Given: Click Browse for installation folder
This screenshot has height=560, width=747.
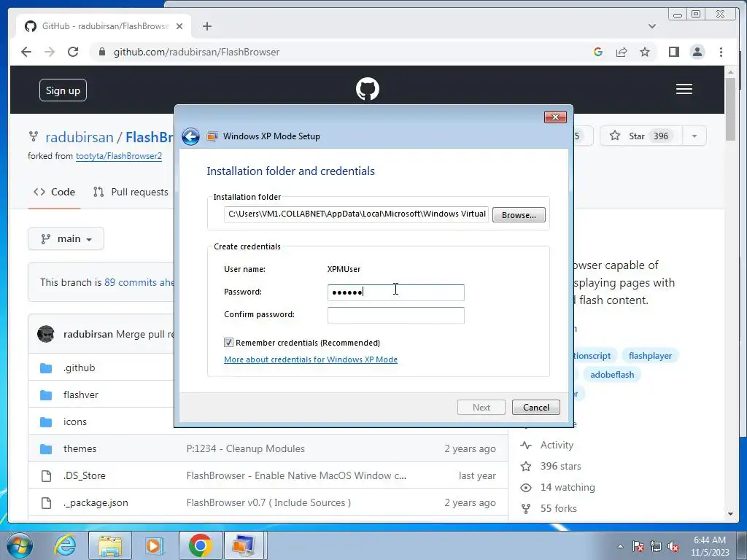Looking at the screenshot, I should click(x=519, y=215).
